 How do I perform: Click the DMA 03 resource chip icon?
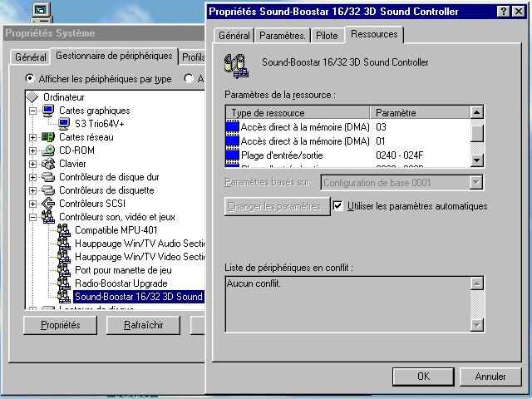pyautogui.click(x=233, y=127)
